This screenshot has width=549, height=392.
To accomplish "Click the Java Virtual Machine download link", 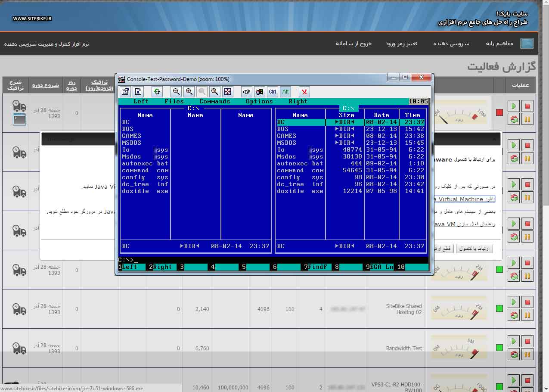I will 465,199.
